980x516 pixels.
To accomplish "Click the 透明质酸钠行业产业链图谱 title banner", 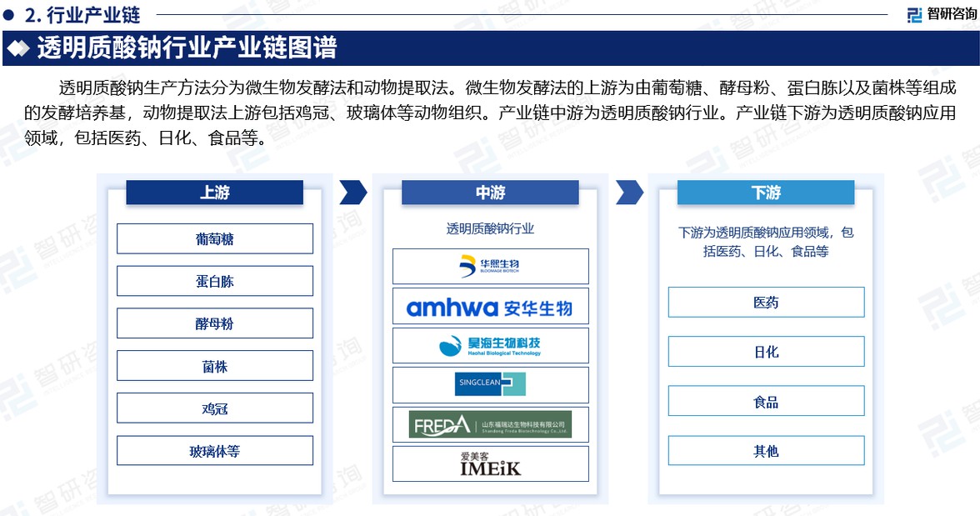I will [x=491, y=48].
